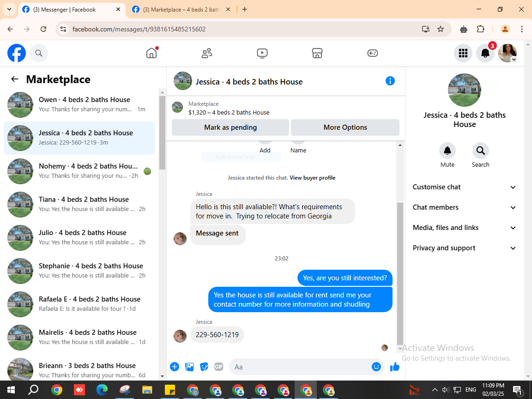This screenshot has height=399, width=532.
Task: Open Friends icon in top navigation
Action: [x=207, y=53]
